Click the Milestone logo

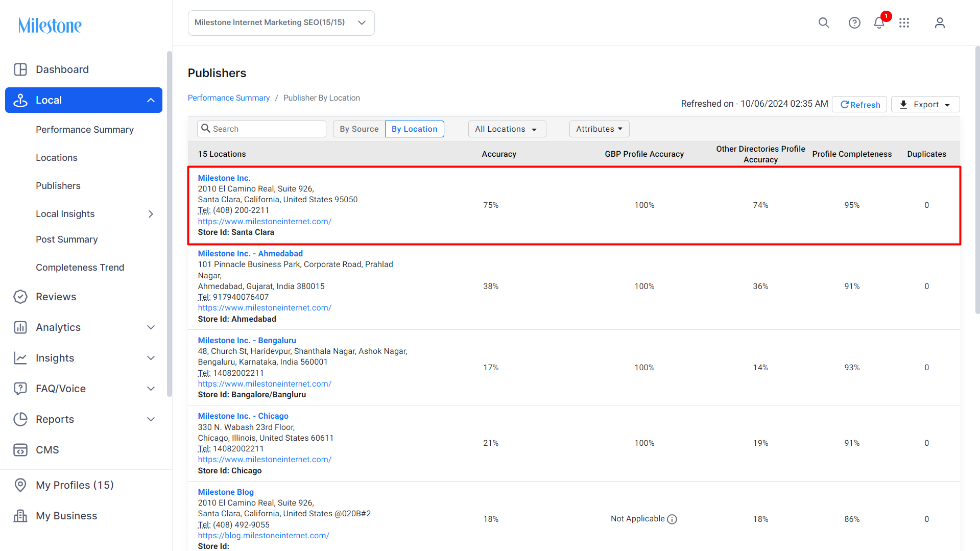tap(50, 25)
